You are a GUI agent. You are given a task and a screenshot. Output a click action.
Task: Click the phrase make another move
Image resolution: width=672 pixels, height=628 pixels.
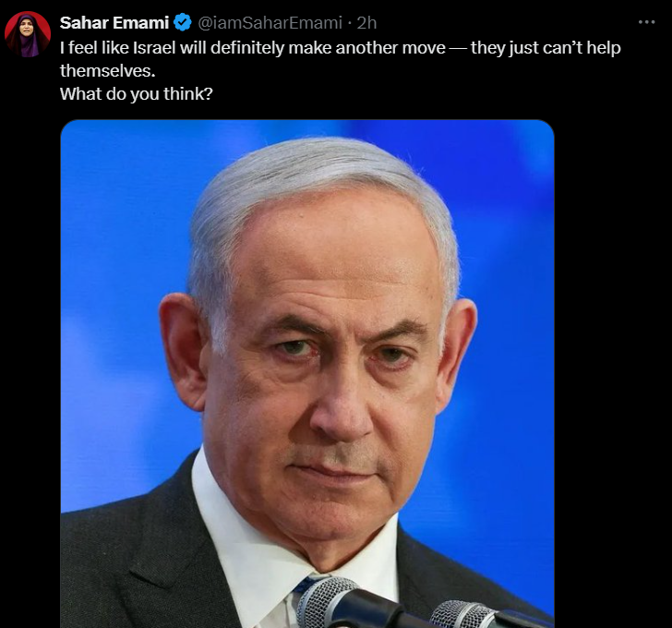(366, 48)
